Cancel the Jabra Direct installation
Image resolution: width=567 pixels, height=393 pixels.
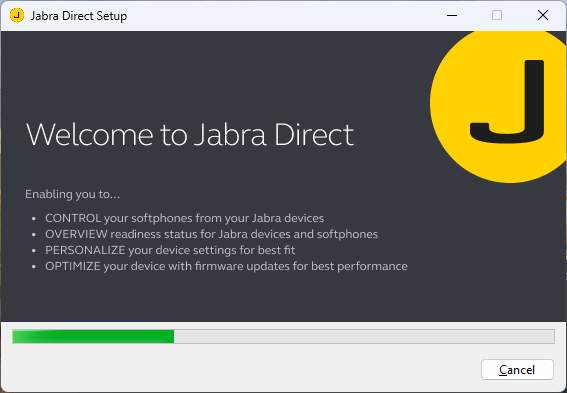(517, 369)
